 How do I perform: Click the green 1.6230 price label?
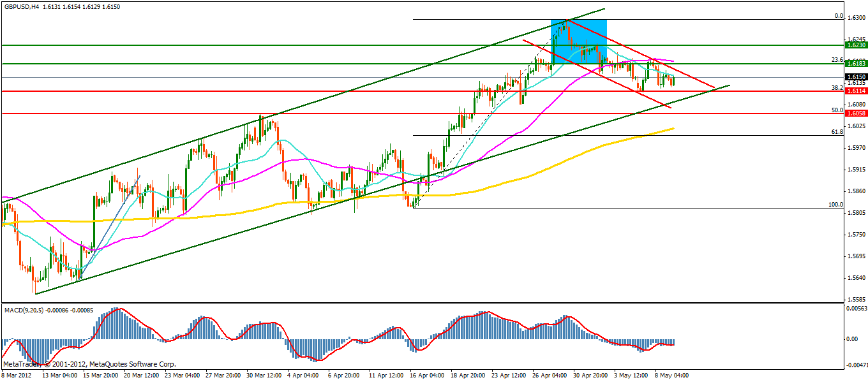(855, 45)
